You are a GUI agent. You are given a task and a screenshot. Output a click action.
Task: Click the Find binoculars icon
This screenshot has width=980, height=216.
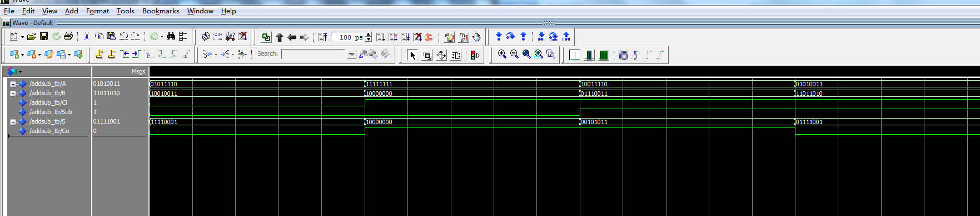point(171,37)
